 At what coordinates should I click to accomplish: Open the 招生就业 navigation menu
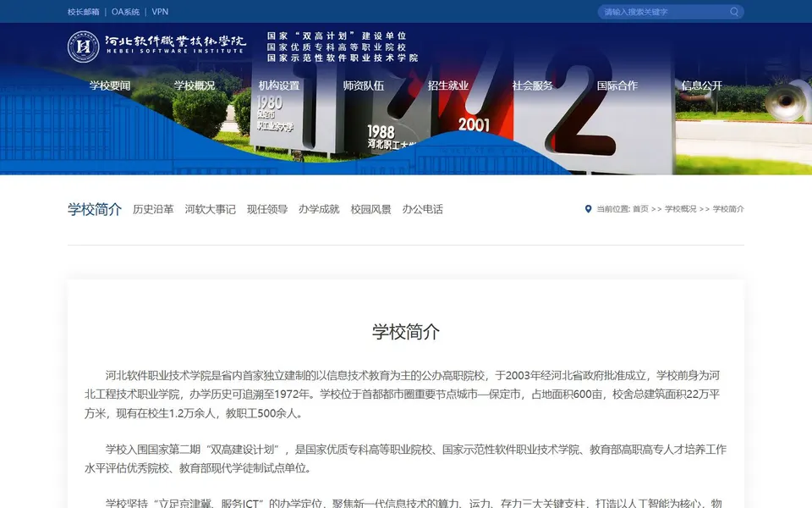448,86
